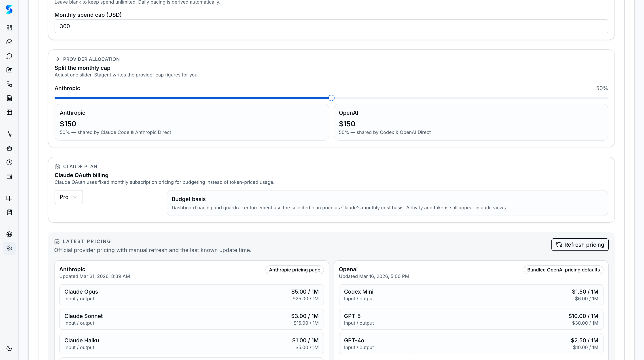Open the chat messages section
This screenshot has width=644, height=360.
9,56
